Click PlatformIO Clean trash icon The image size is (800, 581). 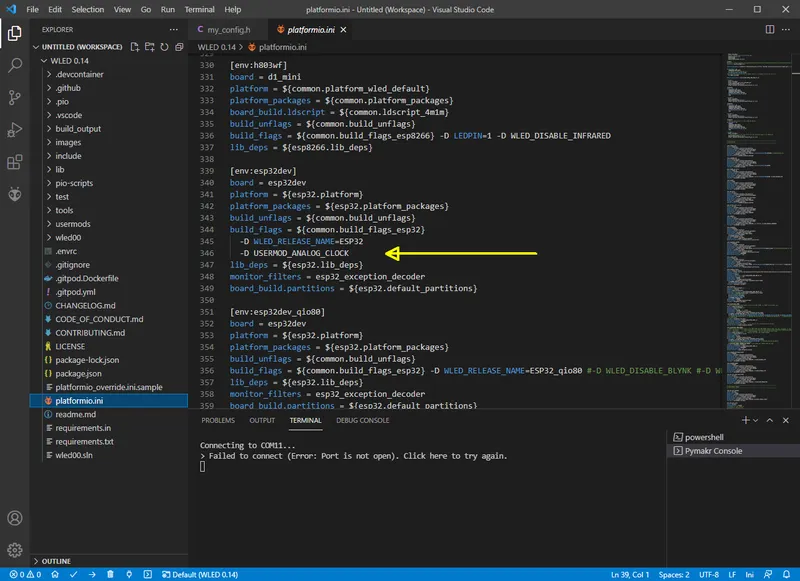110,574
